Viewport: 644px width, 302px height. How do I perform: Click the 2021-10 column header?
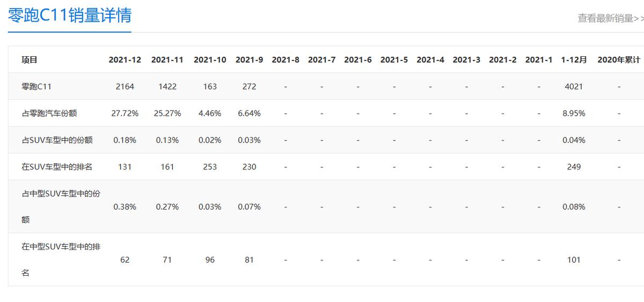tap(210, 60)
